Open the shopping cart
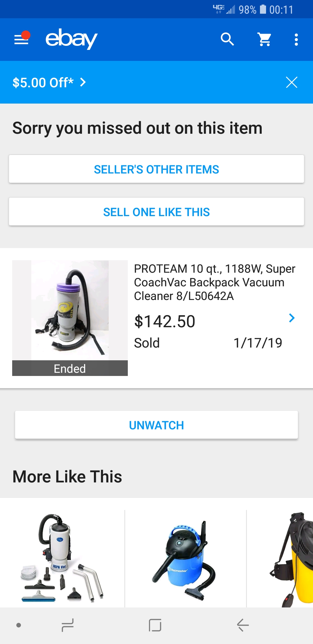Screen dimensions: 313x644 (x=264, y=39)
